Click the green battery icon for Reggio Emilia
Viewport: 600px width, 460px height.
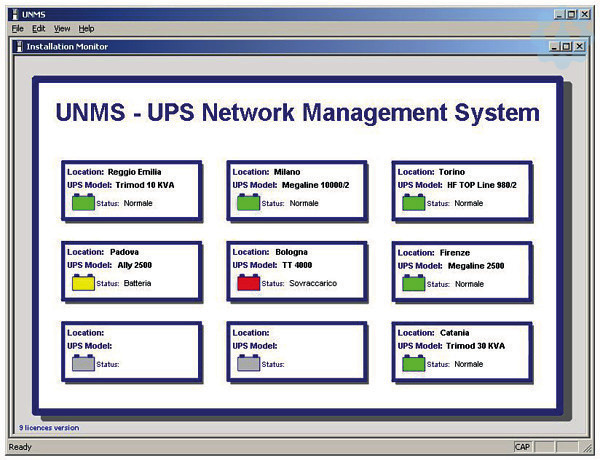click(83, 203)
